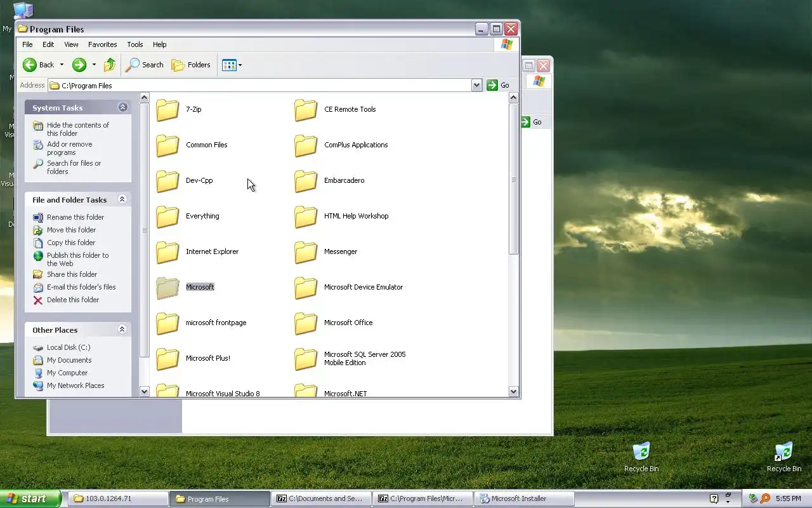Click Delete this folder task
Image resolution: width=812 pixels, height=508 pixels.
72,300
